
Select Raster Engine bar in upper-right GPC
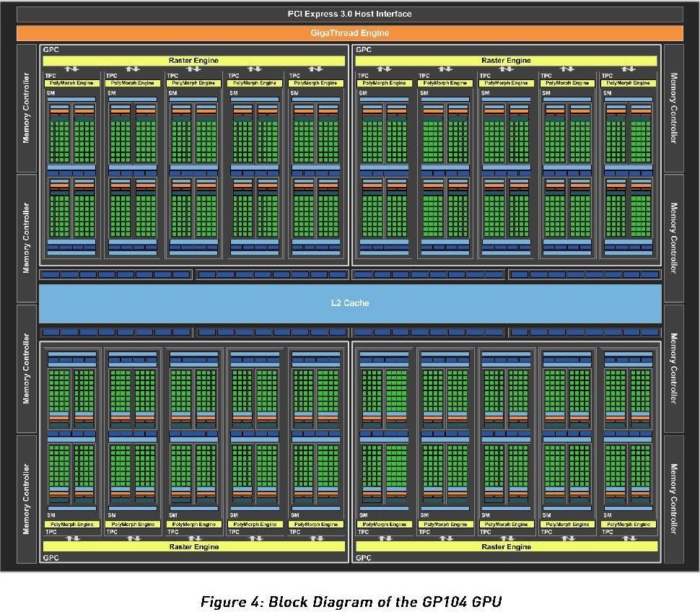(x=507, y=61)
